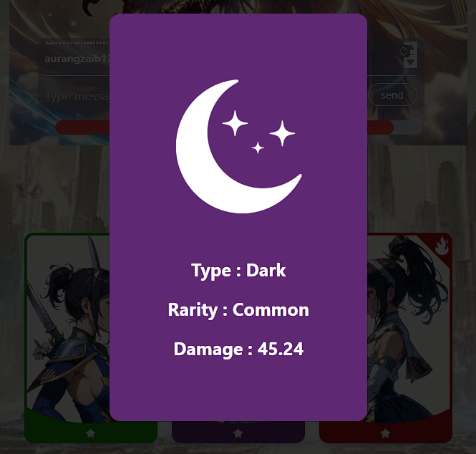This screenshot has height=454, width=476.
Task: Click the crescent moon Dark type icon
Action: [238, 146]
